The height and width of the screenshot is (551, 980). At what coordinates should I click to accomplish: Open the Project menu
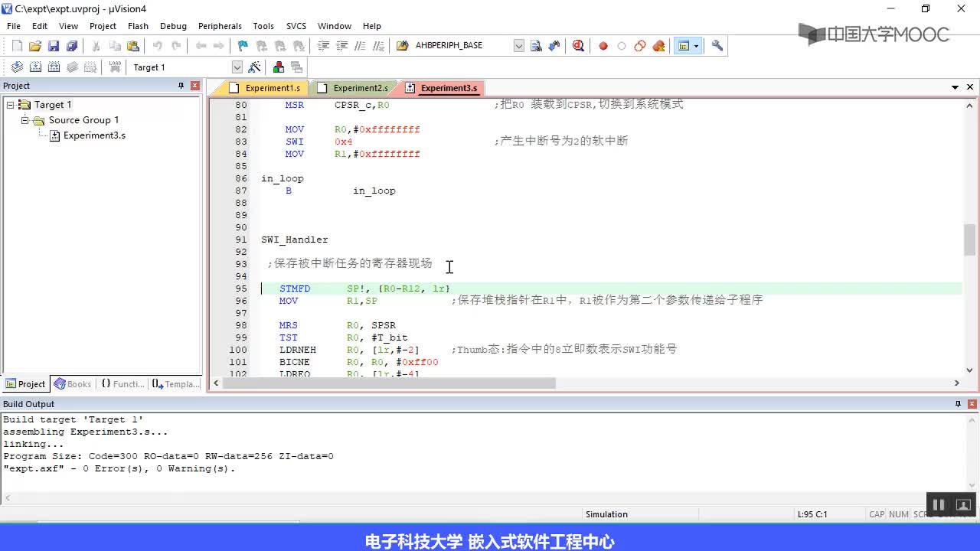tap(103, 26)
